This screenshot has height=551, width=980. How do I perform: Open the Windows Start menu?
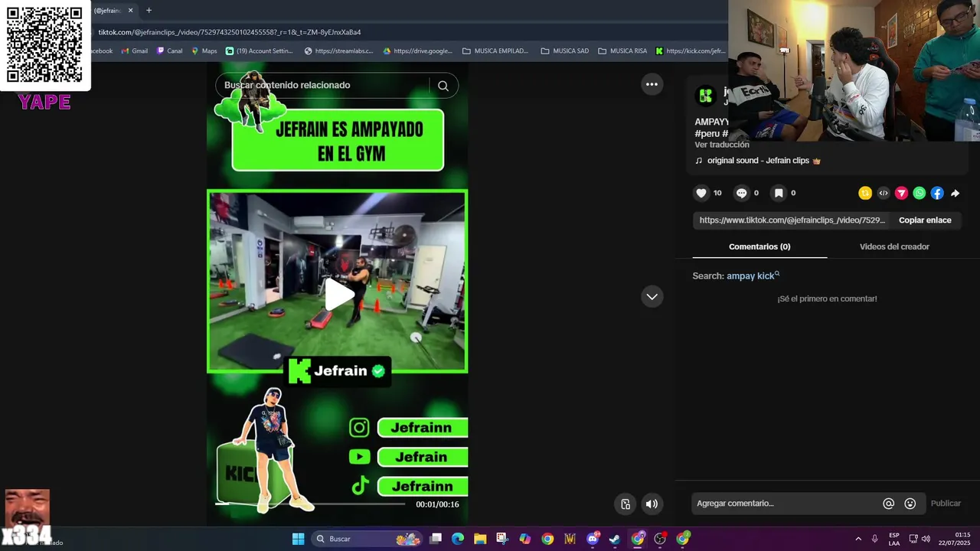pos(298,539)
